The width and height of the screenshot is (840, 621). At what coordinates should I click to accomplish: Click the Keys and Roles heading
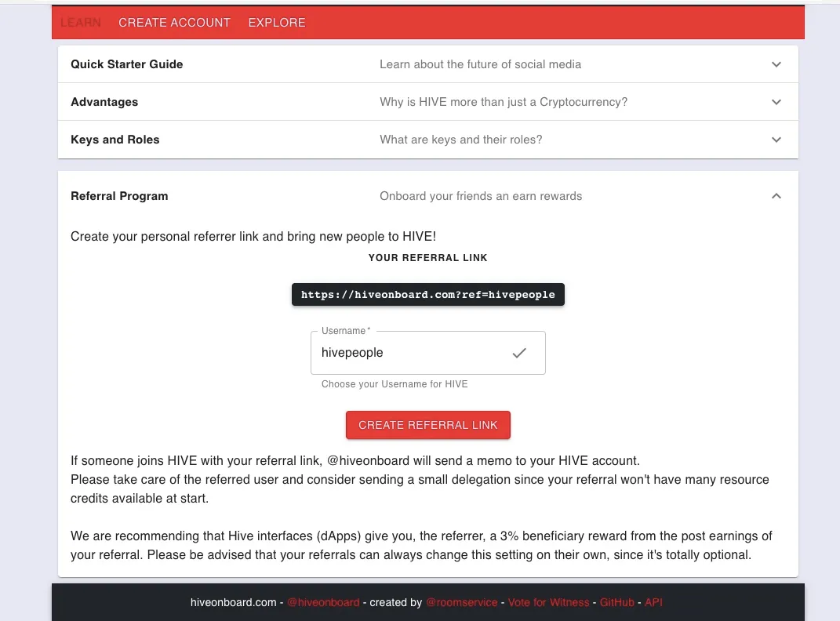[x=115, y=140]
